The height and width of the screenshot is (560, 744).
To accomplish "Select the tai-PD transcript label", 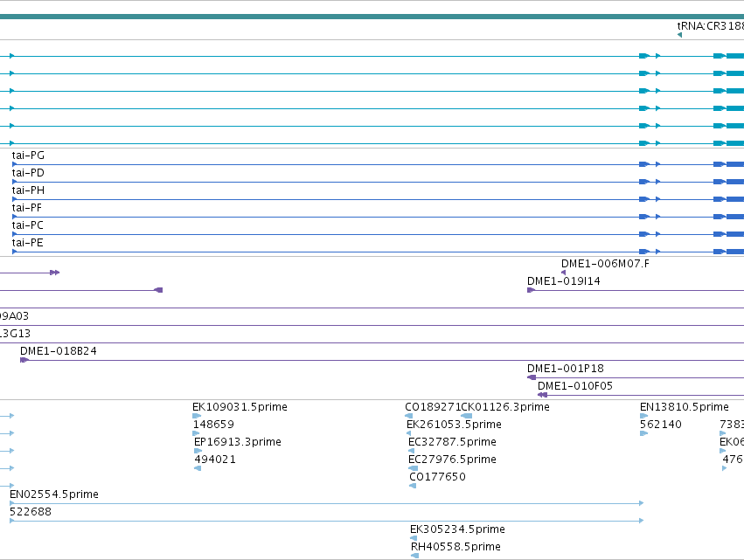I will pyautogui.click(x=28, y=173).
